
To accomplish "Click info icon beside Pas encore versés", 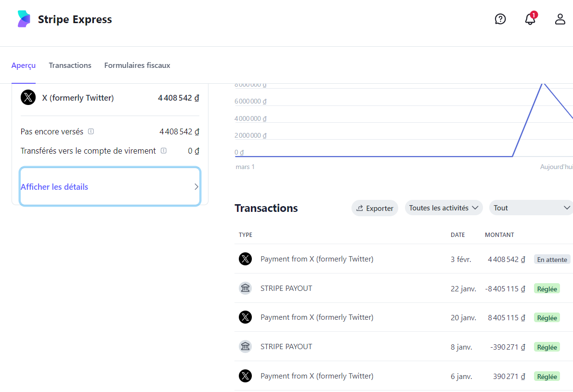I will [x=91, y=131].
